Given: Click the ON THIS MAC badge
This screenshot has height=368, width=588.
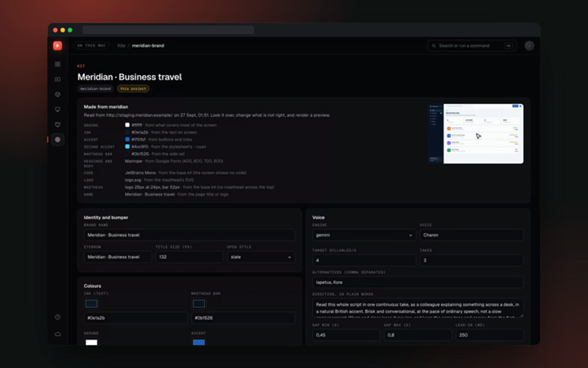Looking at the screenshot, I should 91,46.
